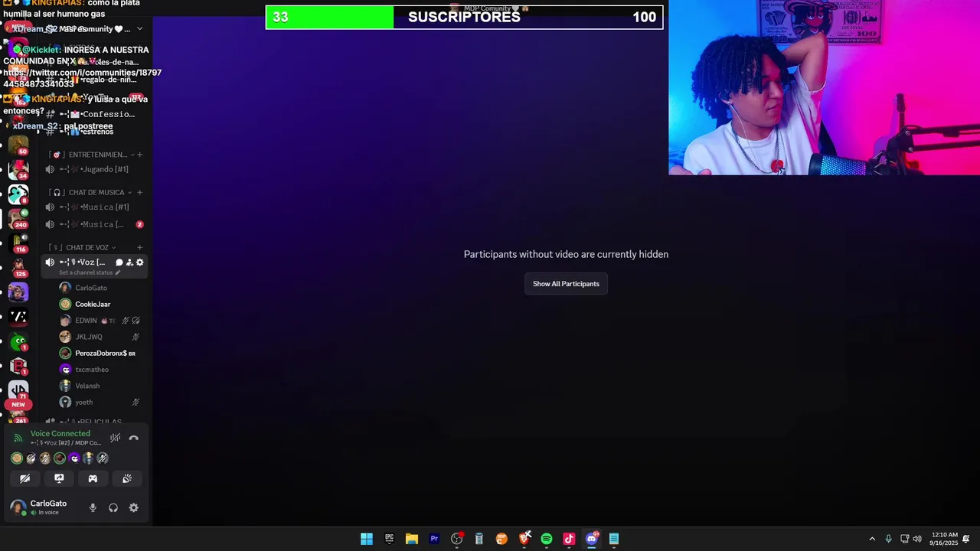Image resolution: width=980 pixels, height=551 pixels.
Task: Open Spotify from the taskbar
Action: (547, 539)
